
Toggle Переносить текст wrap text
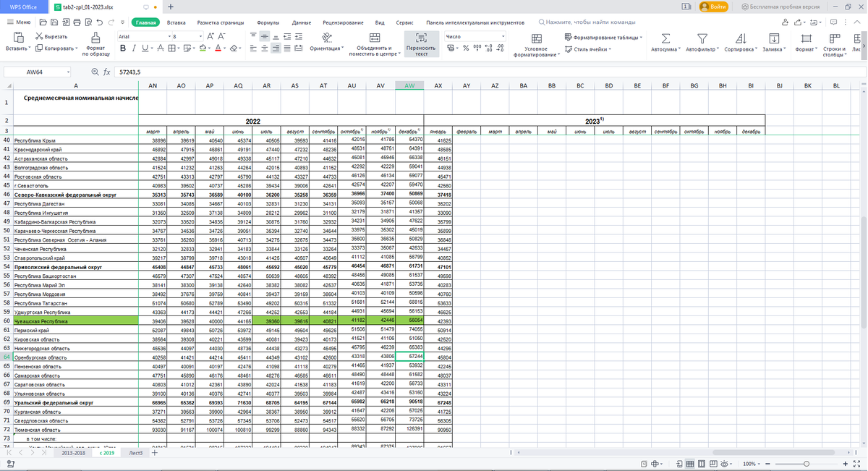click(421, 45)
